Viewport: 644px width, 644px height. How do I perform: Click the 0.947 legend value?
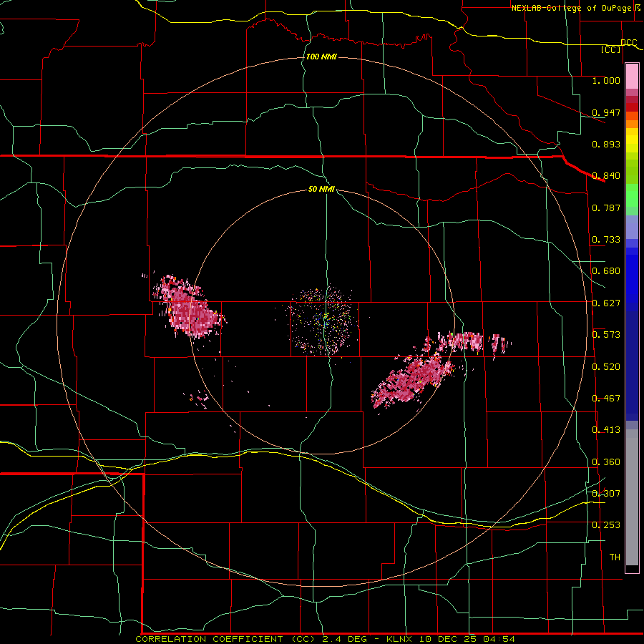click(606, 112)
